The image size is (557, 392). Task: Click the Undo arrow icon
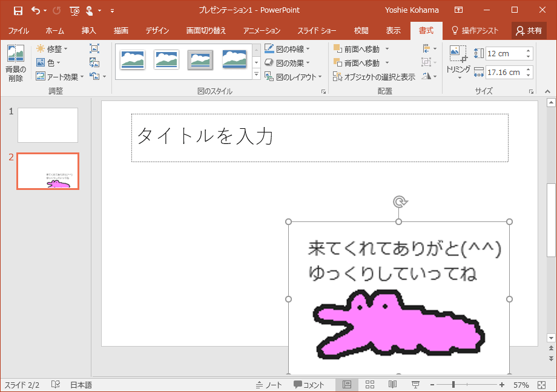(35, 10)
